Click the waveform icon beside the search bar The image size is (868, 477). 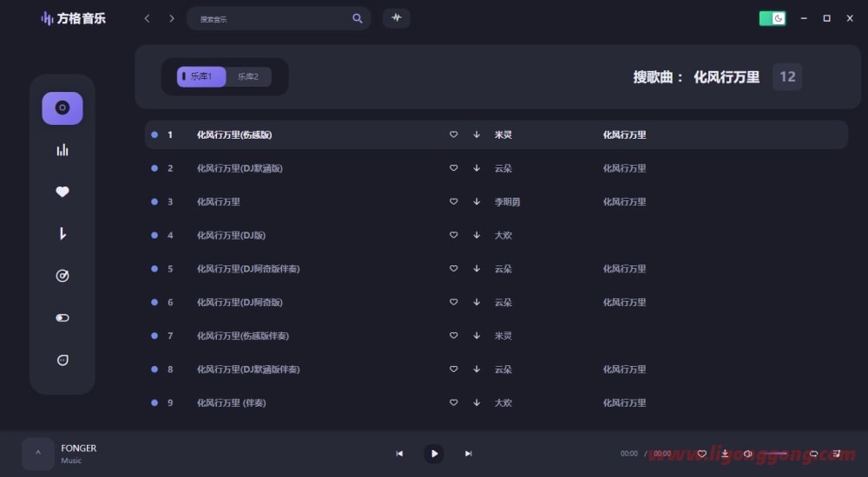click(397, 18)
